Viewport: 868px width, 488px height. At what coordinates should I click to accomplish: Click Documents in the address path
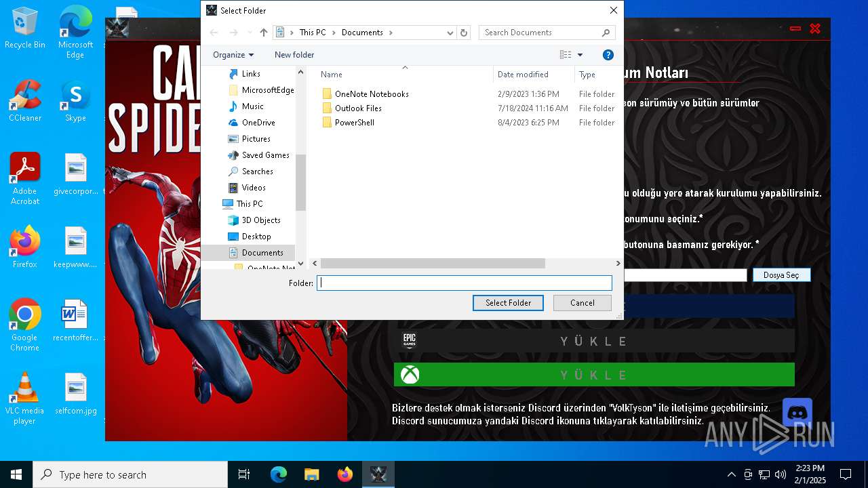tap(362, 33)
